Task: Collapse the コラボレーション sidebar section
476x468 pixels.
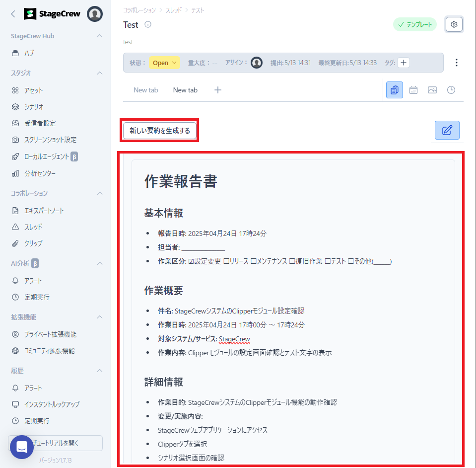Action: pos(100,193)
